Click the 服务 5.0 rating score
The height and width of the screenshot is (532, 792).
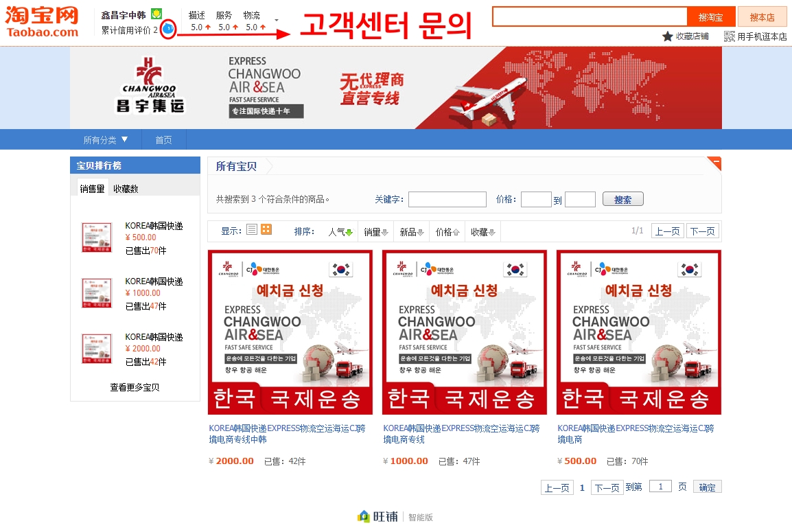point(228,27)
